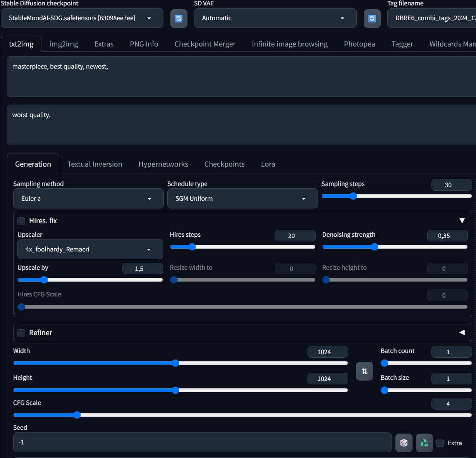Open the Tag filename dropdown

tap(431, 18)
